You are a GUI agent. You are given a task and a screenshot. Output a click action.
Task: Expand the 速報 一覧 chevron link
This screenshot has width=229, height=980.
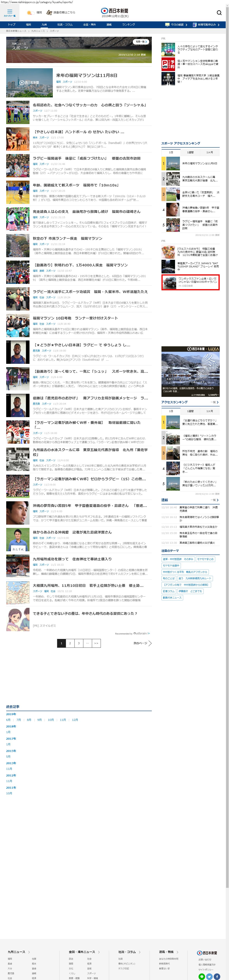point(217,500)
